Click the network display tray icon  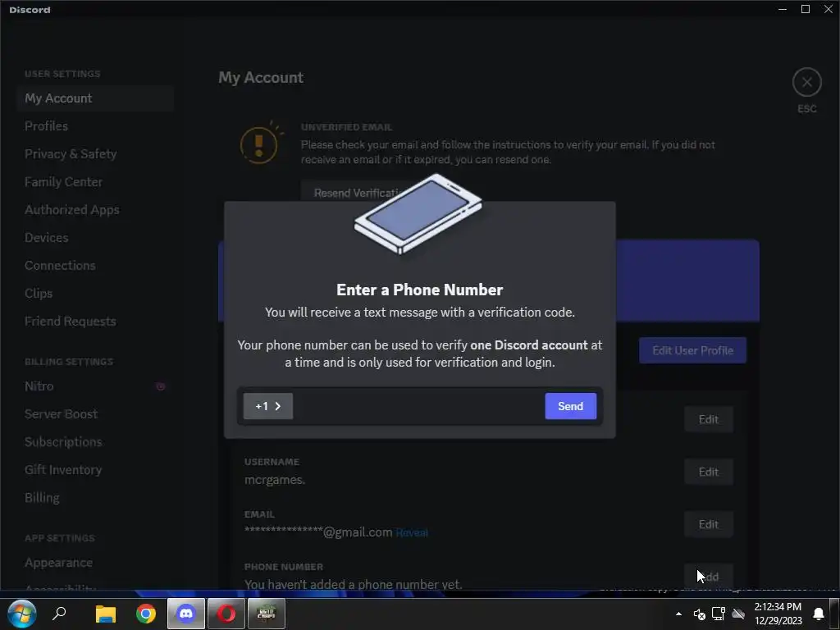[719, 614]
